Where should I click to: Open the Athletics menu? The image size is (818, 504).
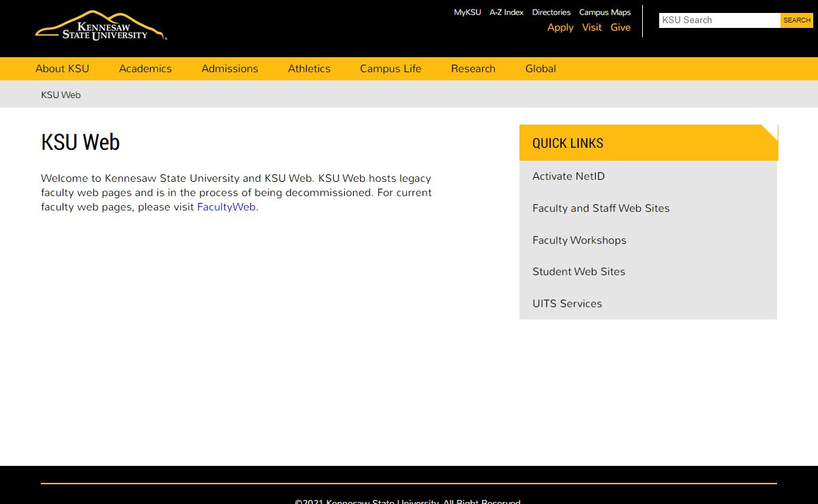point(309,69)
